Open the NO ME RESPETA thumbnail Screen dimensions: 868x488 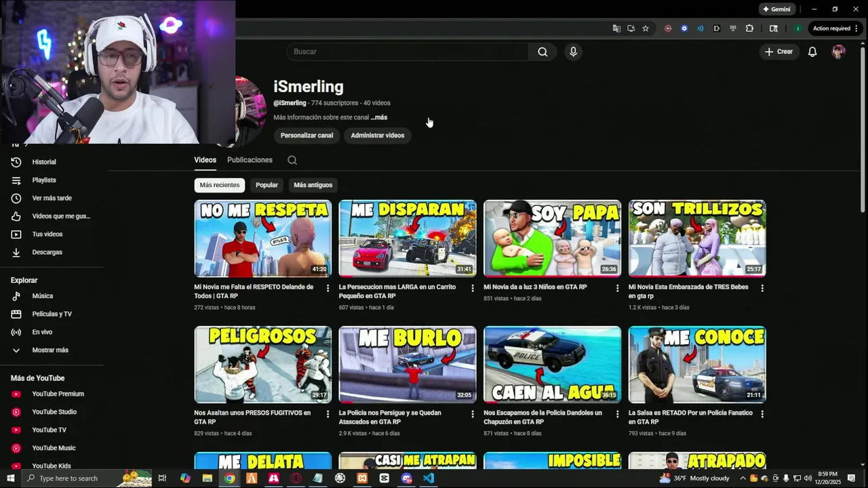pyautogui.click(x=262, y=238)
